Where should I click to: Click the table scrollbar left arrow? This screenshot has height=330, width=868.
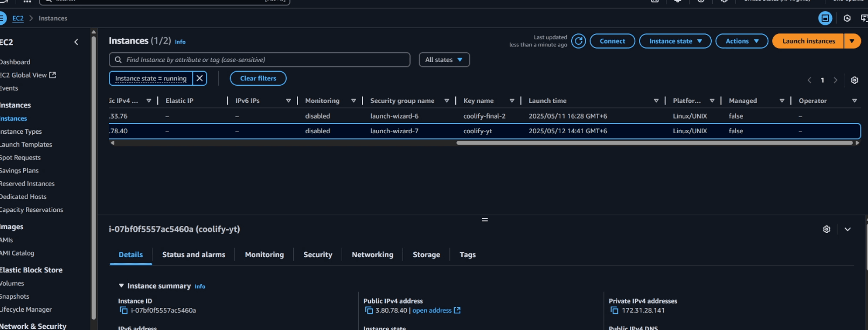pyautogui.click(x=112, y=143)
